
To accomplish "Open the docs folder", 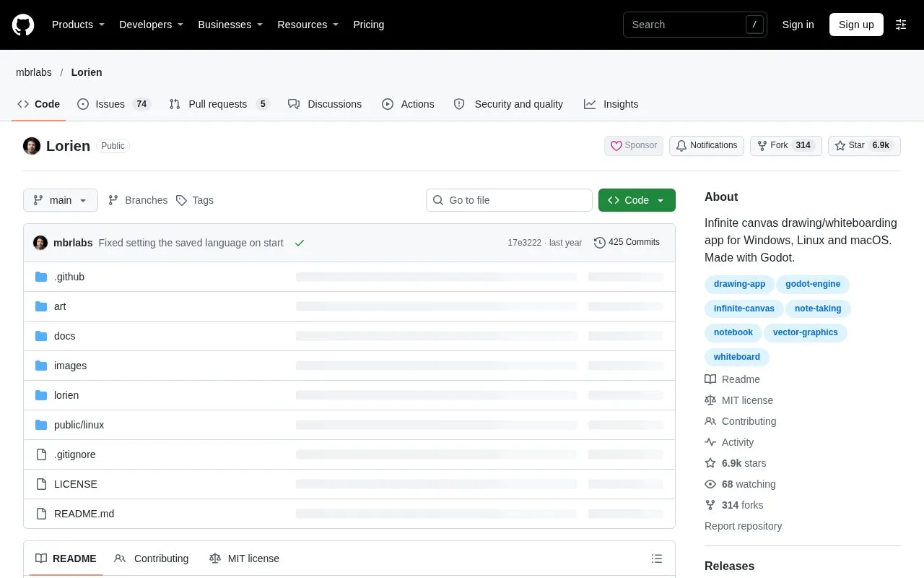I will coord(65,336).
